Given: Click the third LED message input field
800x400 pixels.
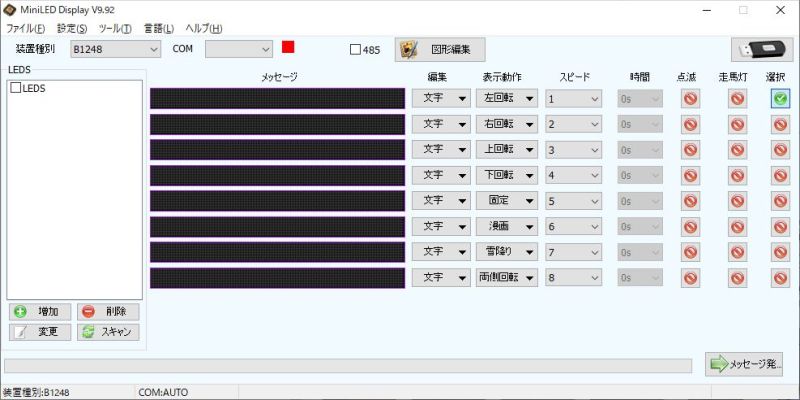Looking at the screenshot, I should [277, 149].
